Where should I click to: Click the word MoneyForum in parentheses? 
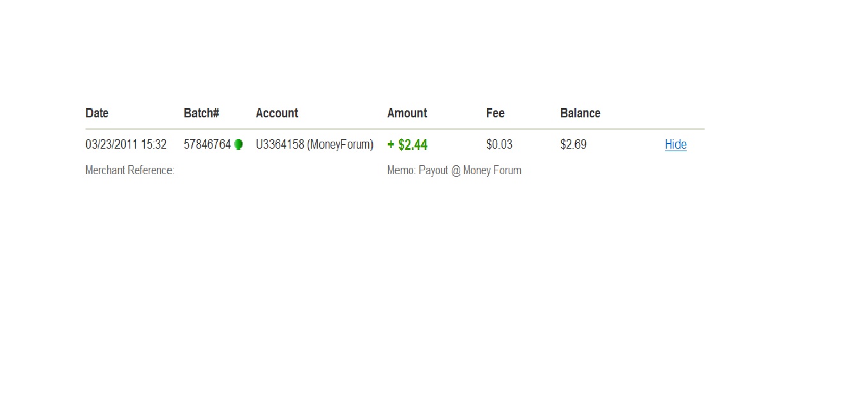pos(340,145)
